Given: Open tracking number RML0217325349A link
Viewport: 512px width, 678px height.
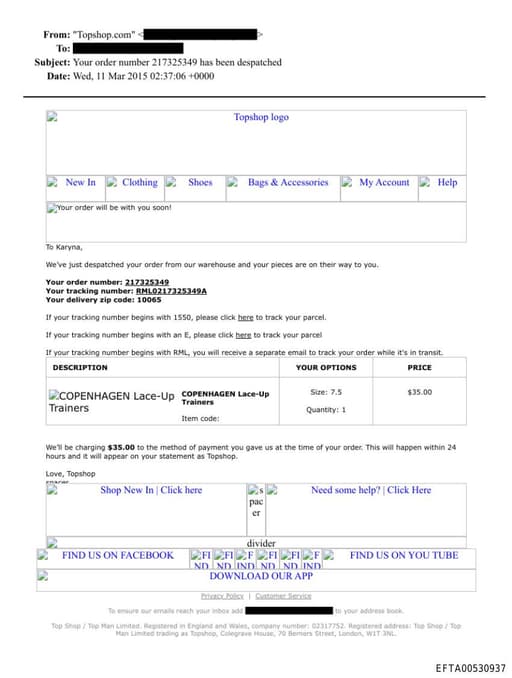Looking at the screenshot, I should click(171, 291).
